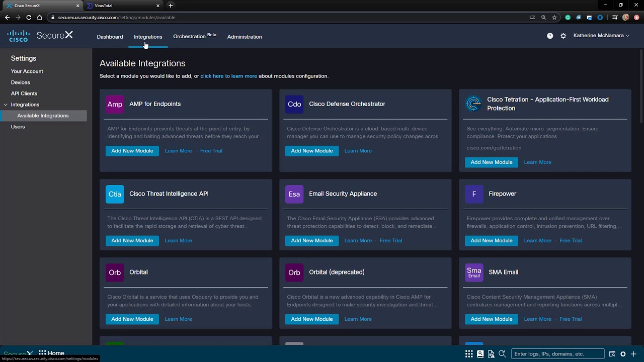The height and width of the screenshot is (362, 644).
Task: Open Devices in settings sidebar
Action: (x=21, y=82)
